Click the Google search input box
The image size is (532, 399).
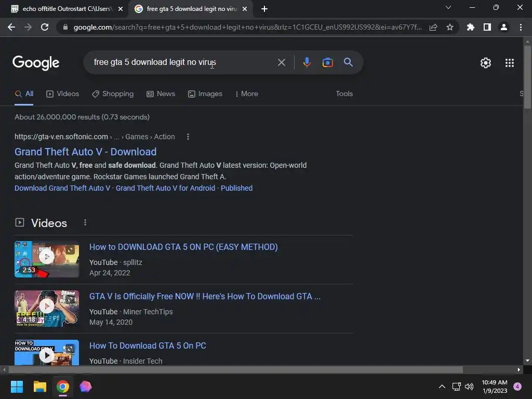click(180, 62)
